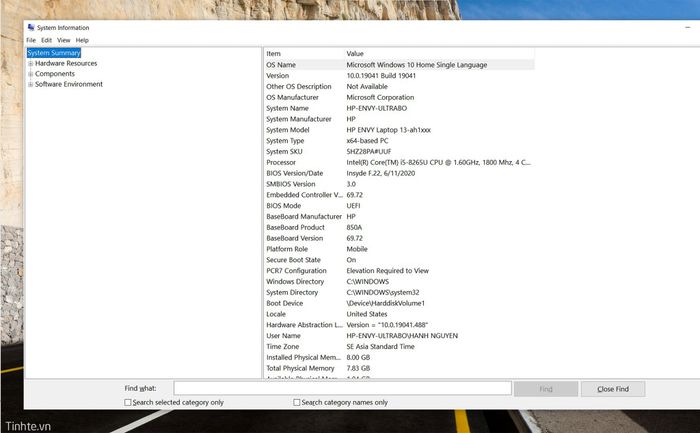Open the Help menu

82,40
